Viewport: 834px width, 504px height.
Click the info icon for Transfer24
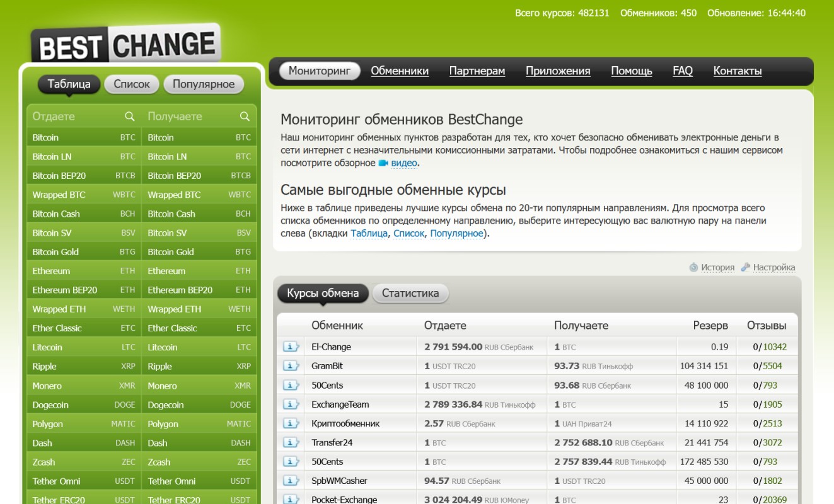click(291, 442)
